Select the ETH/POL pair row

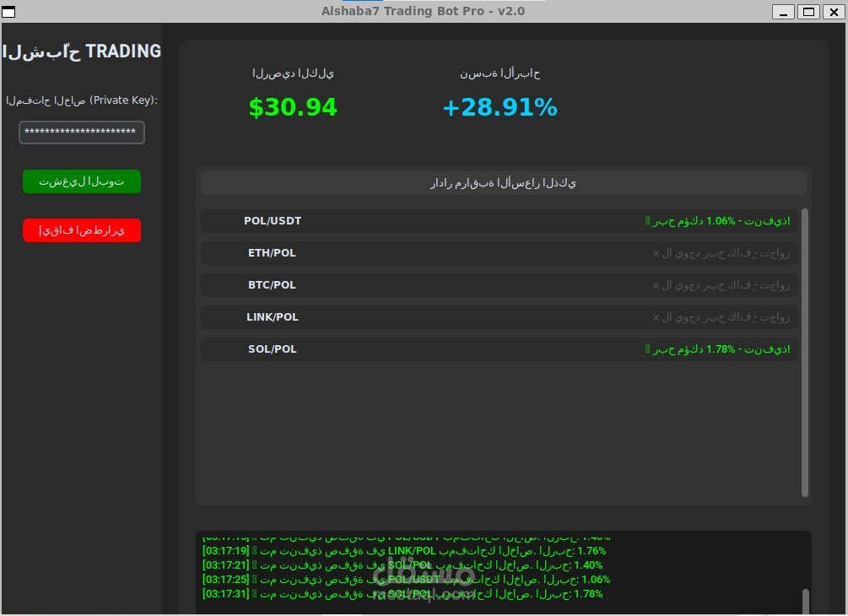pos(500,252)
